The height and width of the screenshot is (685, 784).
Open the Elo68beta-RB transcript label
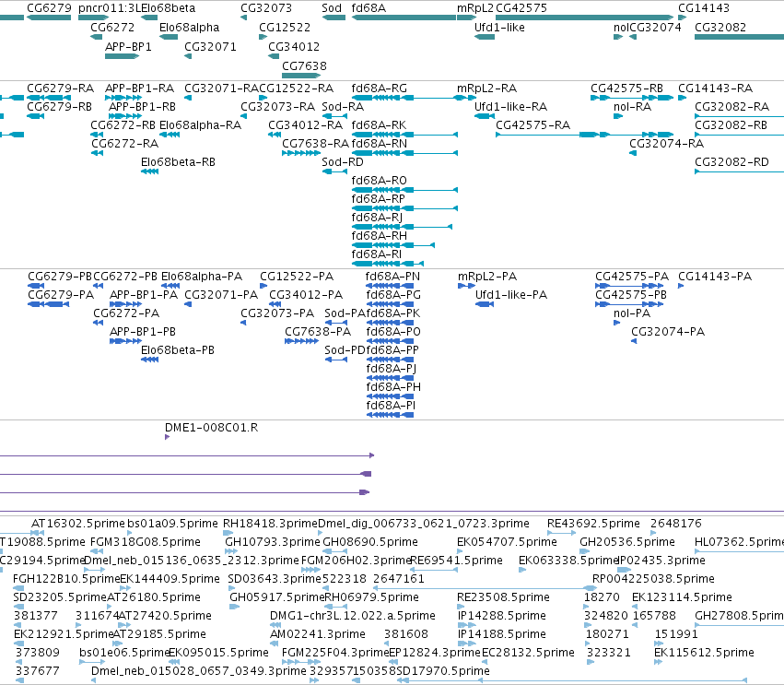[x=178, y=162]
